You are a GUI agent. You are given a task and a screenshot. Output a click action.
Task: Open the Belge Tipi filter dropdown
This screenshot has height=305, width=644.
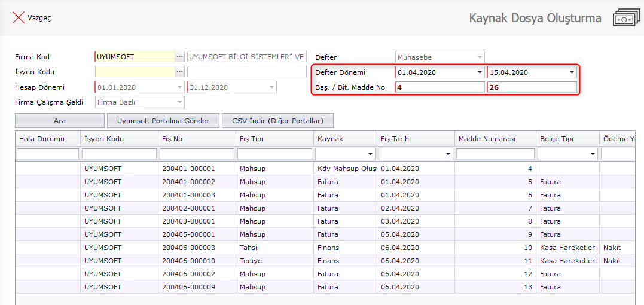click(x=593, y=154)
